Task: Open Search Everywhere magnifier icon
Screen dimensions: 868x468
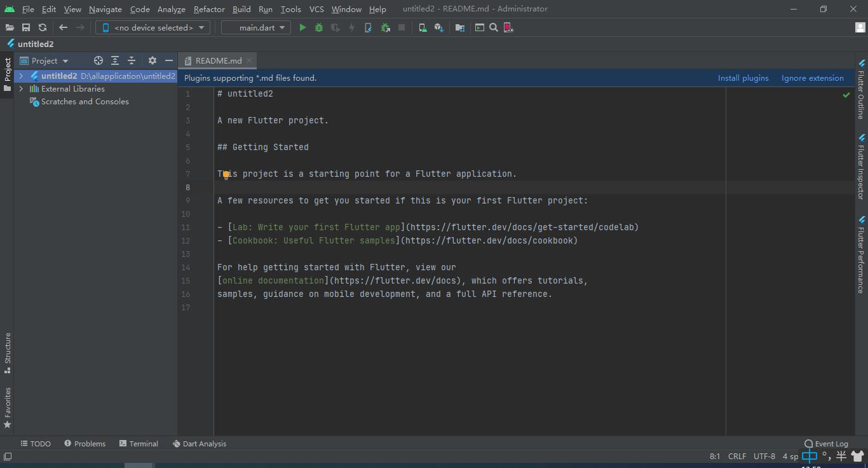Action: pos(494,27)
